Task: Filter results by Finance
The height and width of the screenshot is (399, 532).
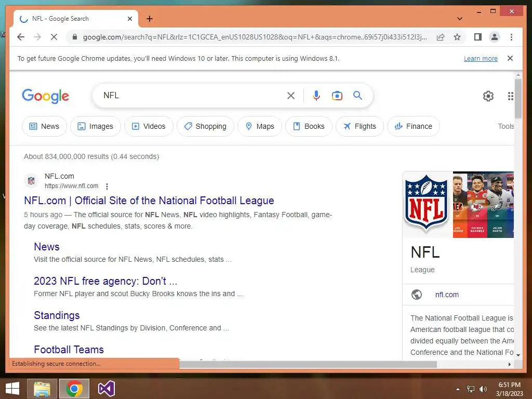Action: (x=413, y=126)
